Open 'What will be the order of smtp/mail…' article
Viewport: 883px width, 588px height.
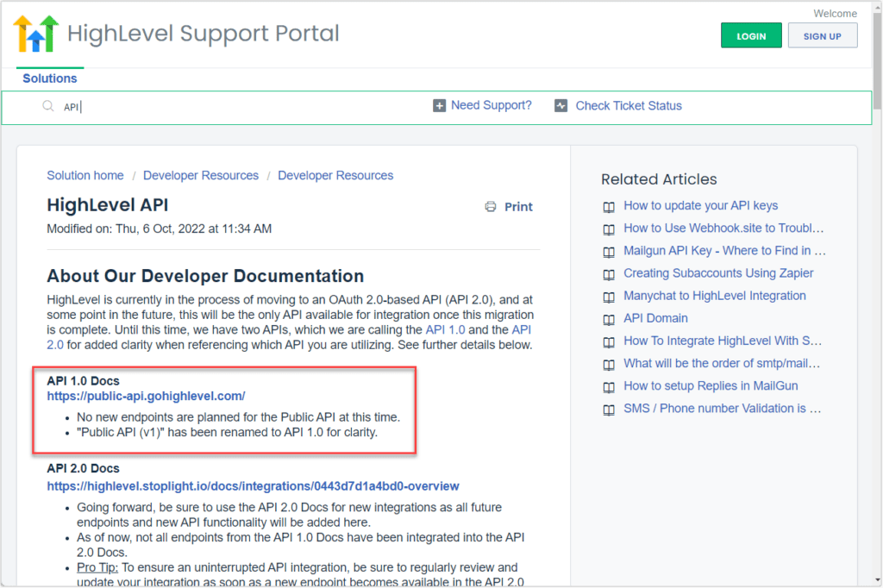(x=722, y=363)
